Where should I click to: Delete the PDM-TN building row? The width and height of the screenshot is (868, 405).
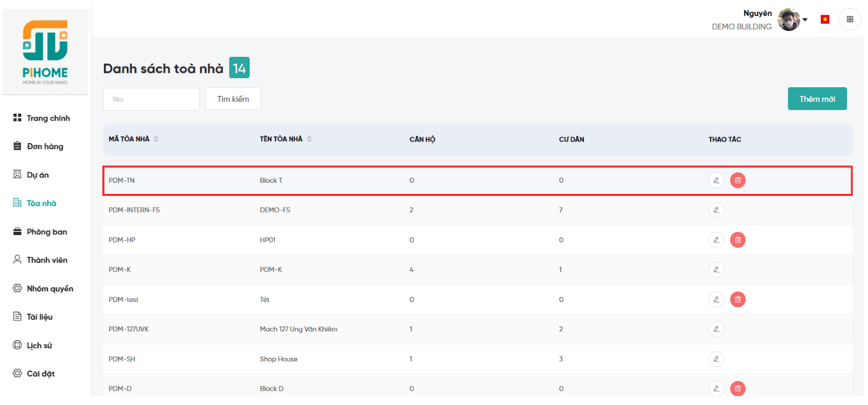click(x=737, y=181)
